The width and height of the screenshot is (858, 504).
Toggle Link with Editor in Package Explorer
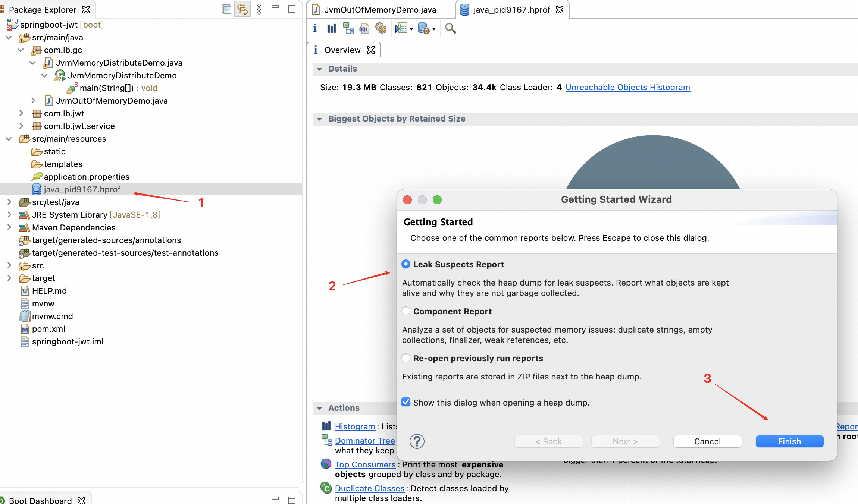(x=242, y=9)
